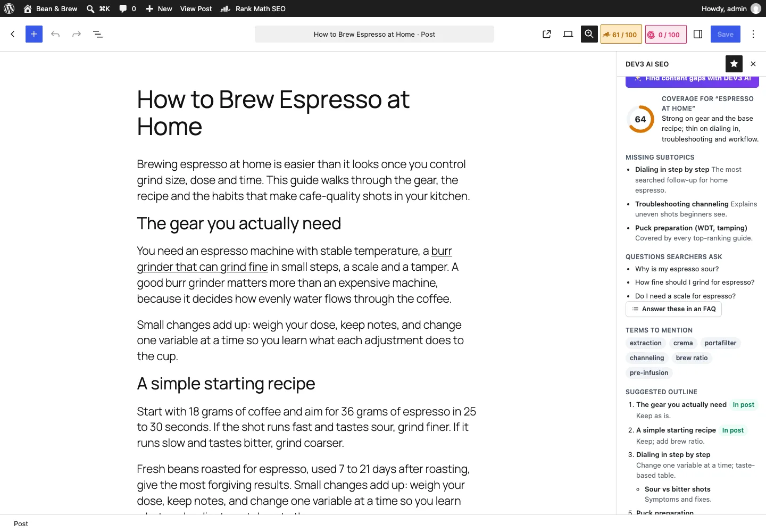Viewport: 766px width, 532px height.
Task: Click 'Do I need a scale for espresso?'
Action: (x=685, y=296)
